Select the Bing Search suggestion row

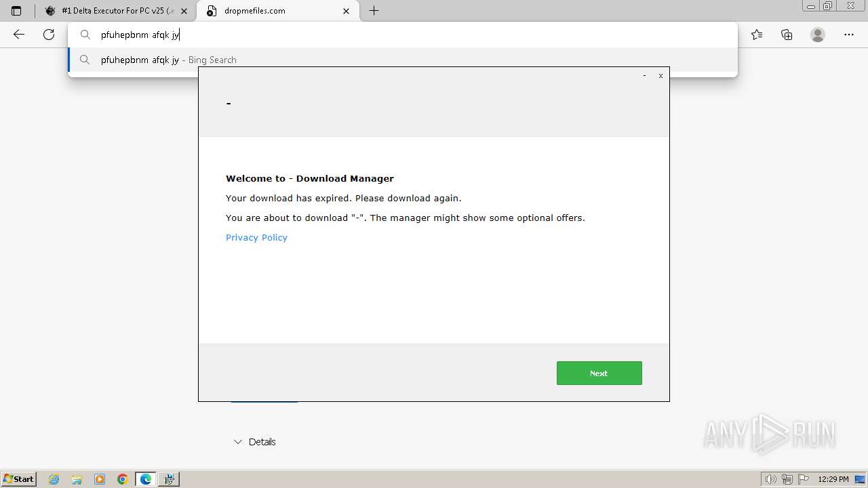402,60
